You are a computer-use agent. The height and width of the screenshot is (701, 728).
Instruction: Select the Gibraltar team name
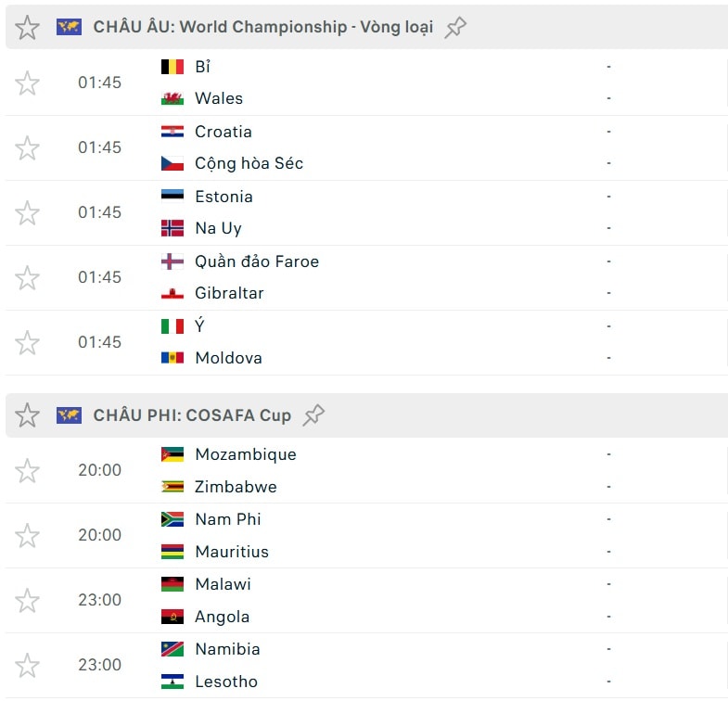coord(229,293)
